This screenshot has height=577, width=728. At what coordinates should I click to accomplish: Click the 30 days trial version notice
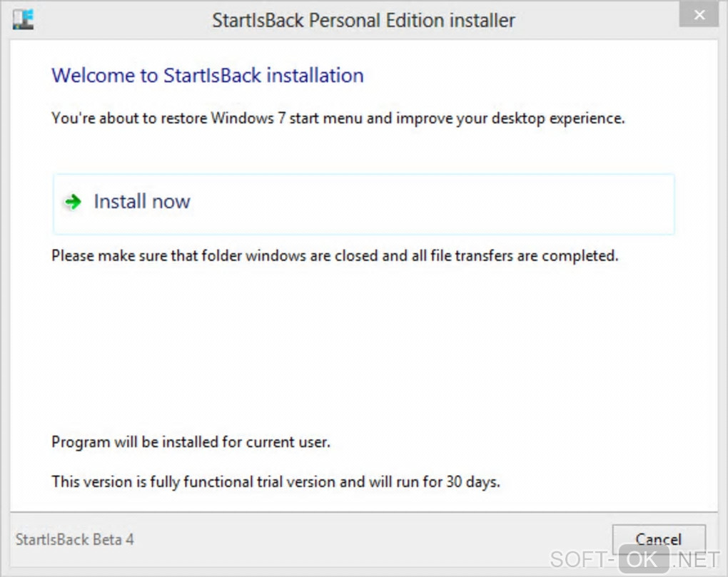pos(275,481)
